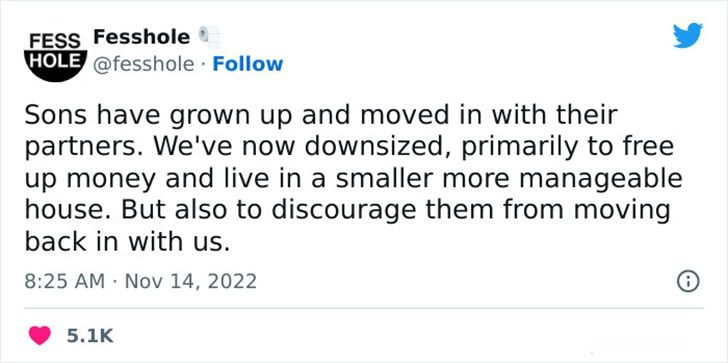The height and width of the screenshot is (363, 728).
Task: Click the Fesshole profile avatar
Action: click(56, 56)
